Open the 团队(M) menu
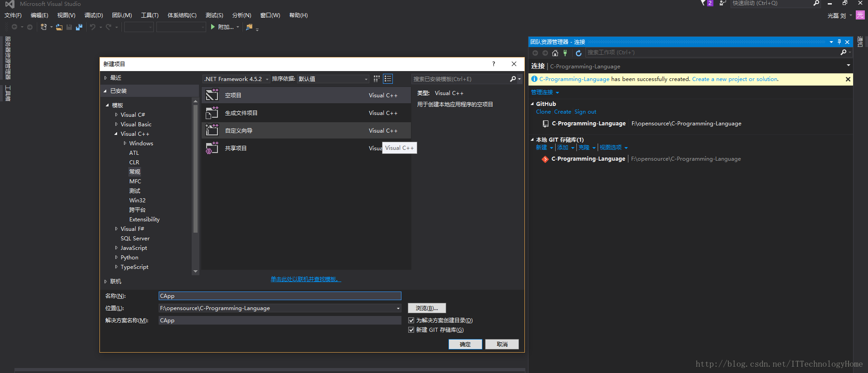Image resolution: width=868 pixels, height=373 pixels. [122, 15]
